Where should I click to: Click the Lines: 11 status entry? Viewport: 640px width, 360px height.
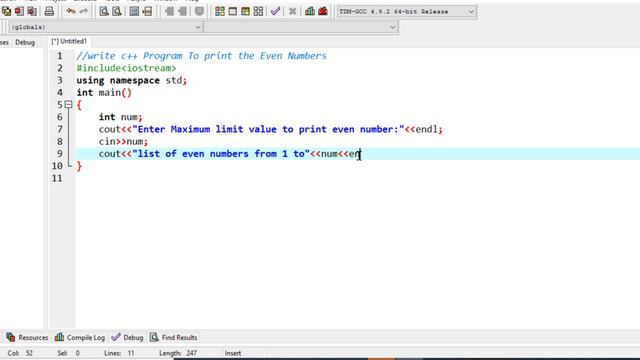[x=119, y=353]
